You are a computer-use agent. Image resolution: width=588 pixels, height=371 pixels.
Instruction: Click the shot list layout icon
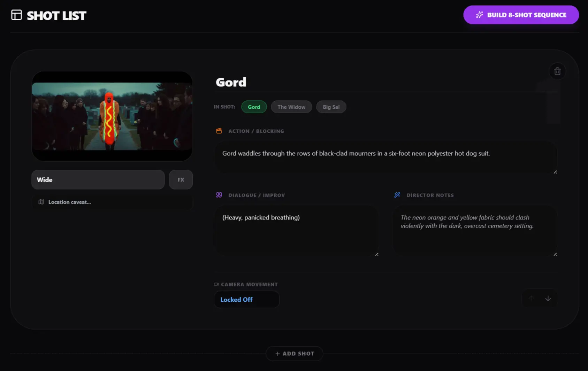(16, 15)
